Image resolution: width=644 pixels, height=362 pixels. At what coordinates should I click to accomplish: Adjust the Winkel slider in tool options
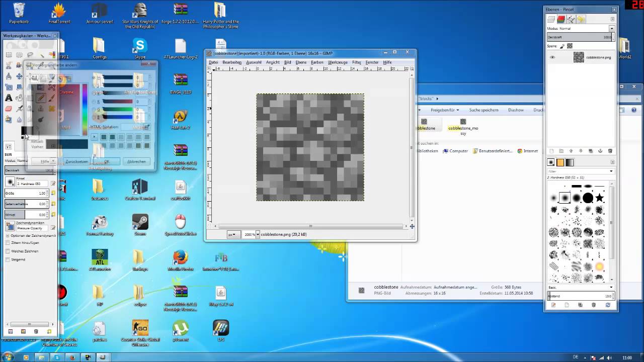pyautogui.click(x=27, y=215)
